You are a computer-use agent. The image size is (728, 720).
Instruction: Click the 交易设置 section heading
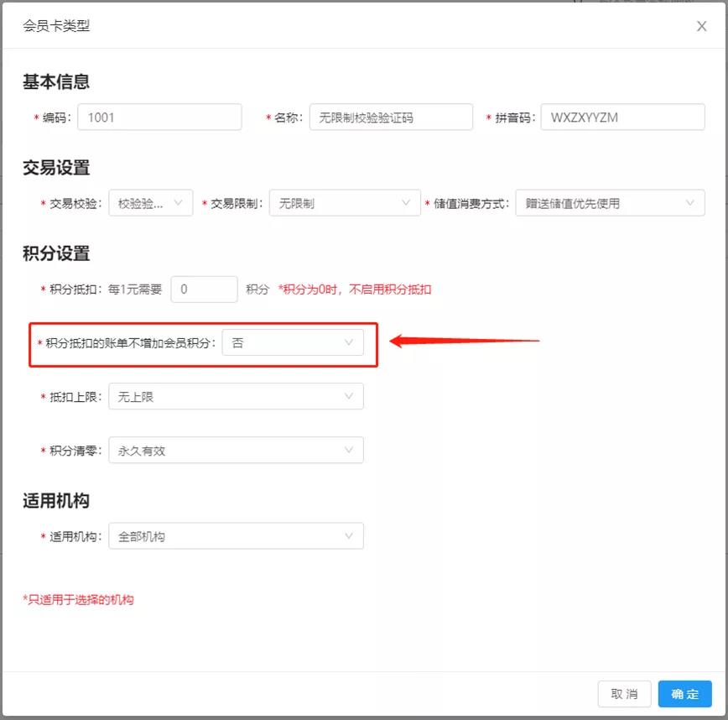[x=56, y=168]
